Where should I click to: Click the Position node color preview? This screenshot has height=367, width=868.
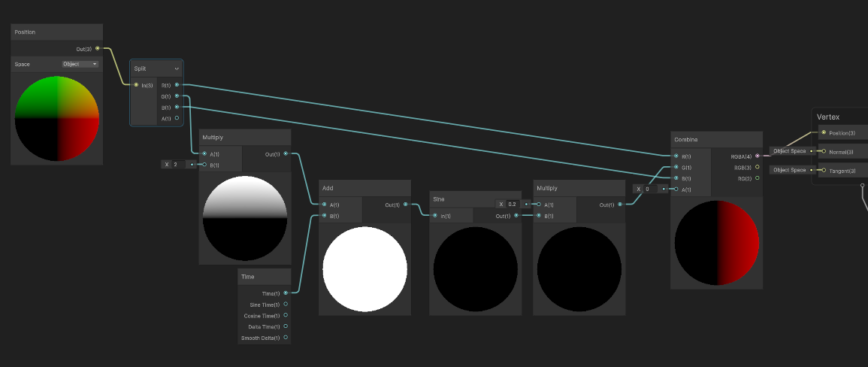pos(57,119)
